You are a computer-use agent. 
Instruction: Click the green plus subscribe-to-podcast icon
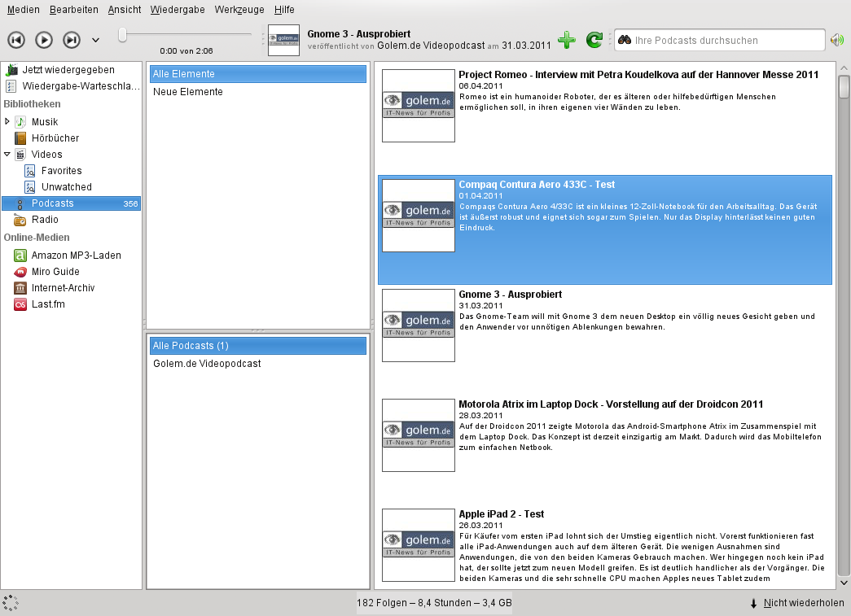pos(567,40)
